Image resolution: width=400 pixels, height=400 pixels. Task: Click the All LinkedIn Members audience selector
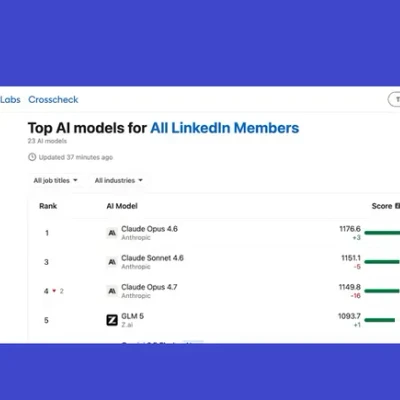pyautogui.click(x=225, y=128)
